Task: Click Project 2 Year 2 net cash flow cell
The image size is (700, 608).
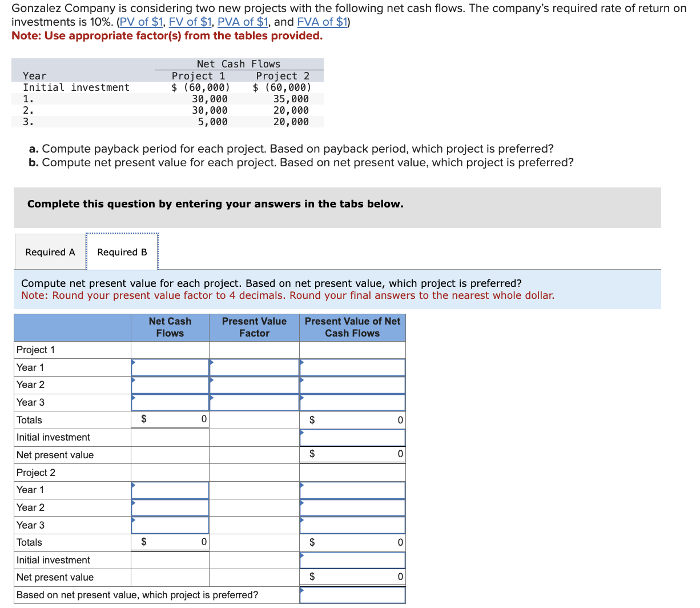Action: coord(170,507)
